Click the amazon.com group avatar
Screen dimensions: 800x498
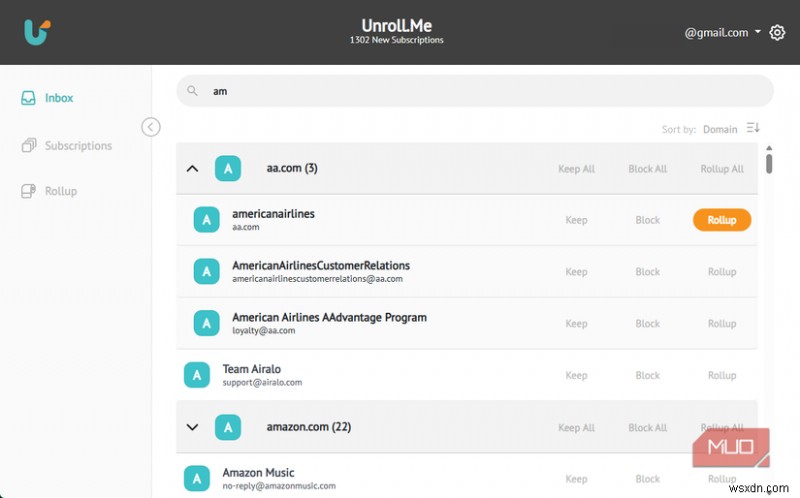pyautogui.click(x=228, y=427)
